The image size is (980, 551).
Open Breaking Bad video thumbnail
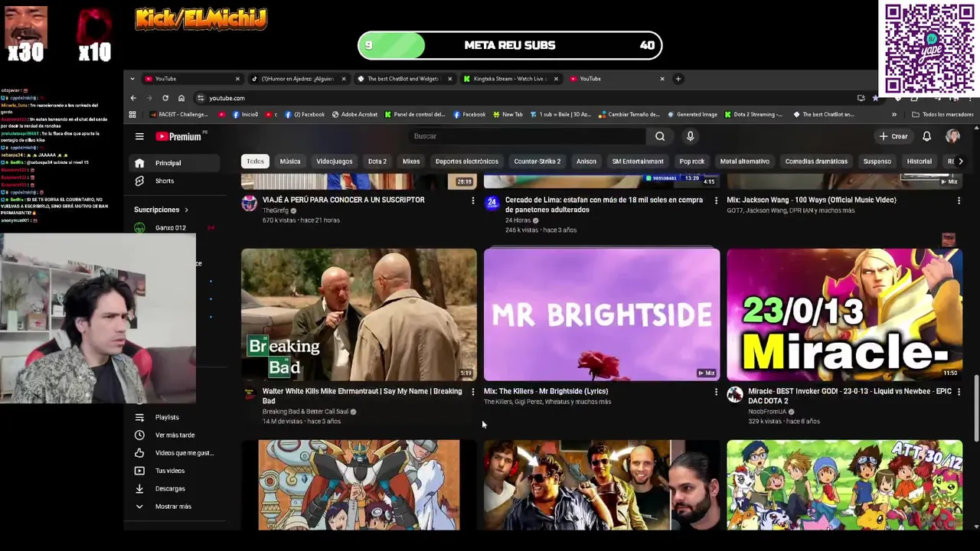(359, 315)
